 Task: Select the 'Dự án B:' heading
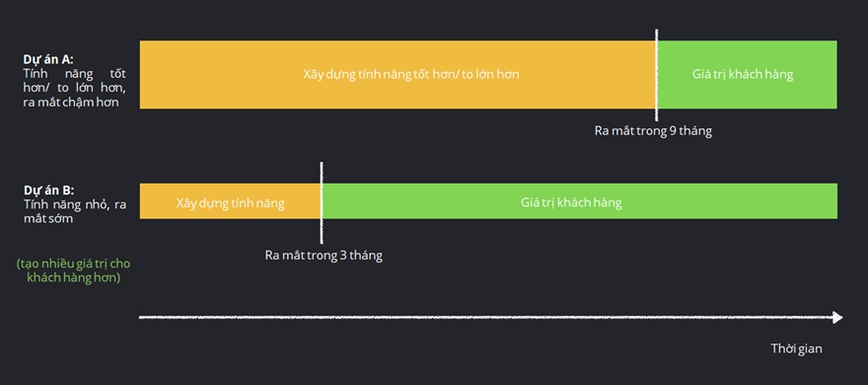[x=48, y=191]
